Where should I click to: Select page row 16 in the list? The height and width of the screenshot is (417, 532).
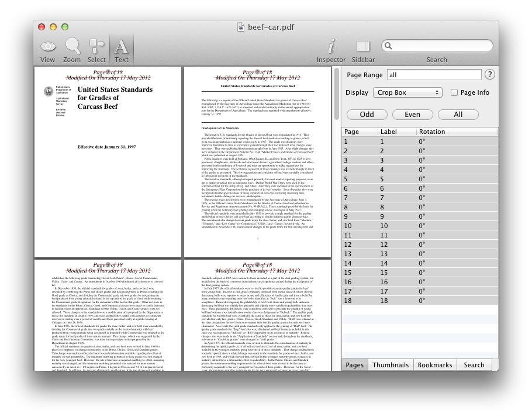[x=420, y=282]
